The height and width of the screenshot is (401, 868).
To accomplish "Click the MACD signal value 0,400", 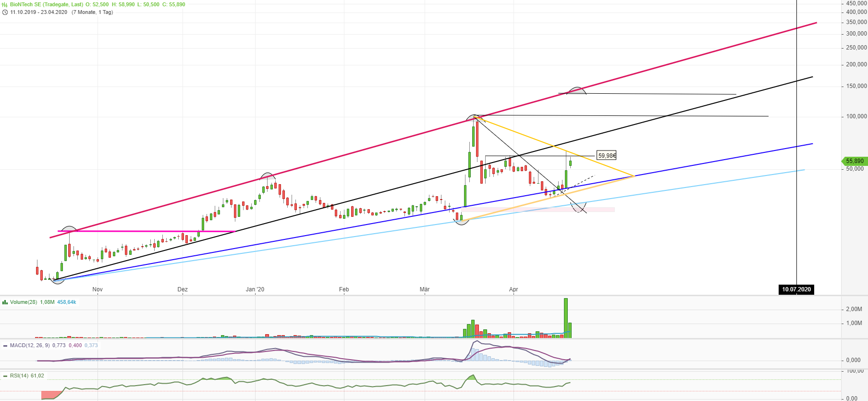I will click(x=75, y=346).
